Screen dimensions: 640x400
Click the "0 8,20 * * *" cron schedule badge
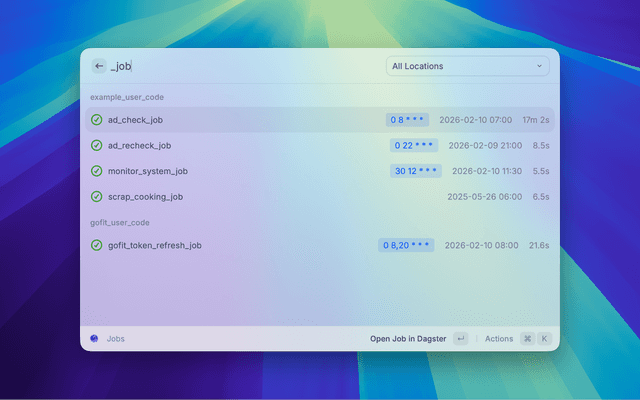(406, 245)
